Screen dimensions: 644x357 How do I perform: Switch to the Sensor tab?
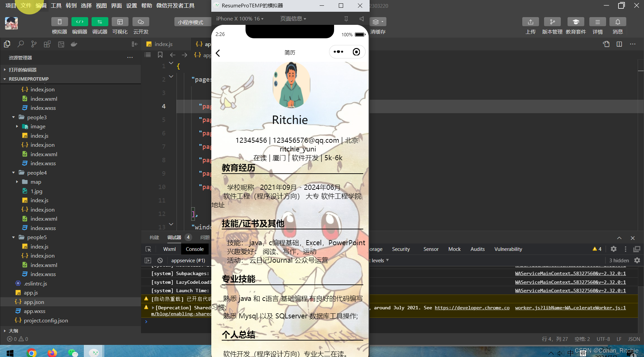[431, 249]
